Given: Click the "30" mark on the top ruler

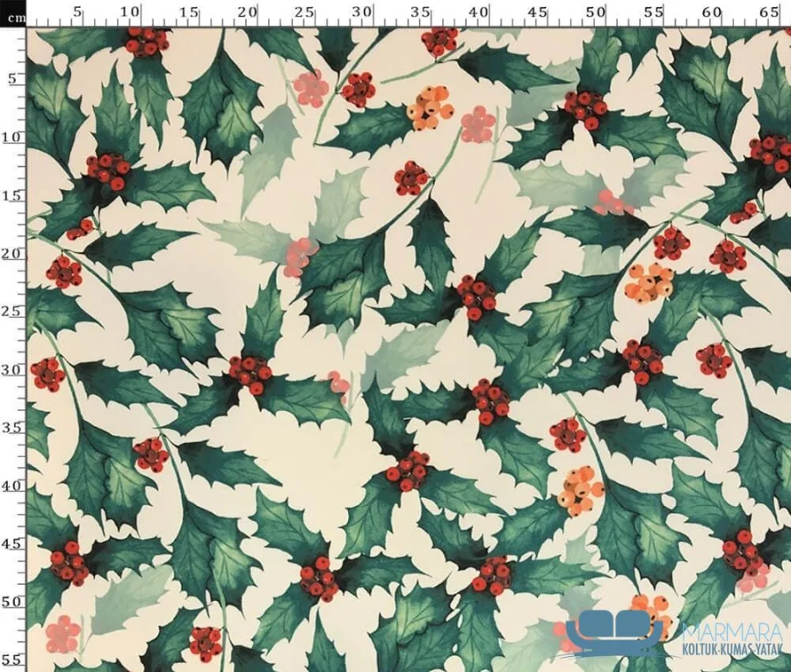Looking at the screenshot, I should pos(363,11).
